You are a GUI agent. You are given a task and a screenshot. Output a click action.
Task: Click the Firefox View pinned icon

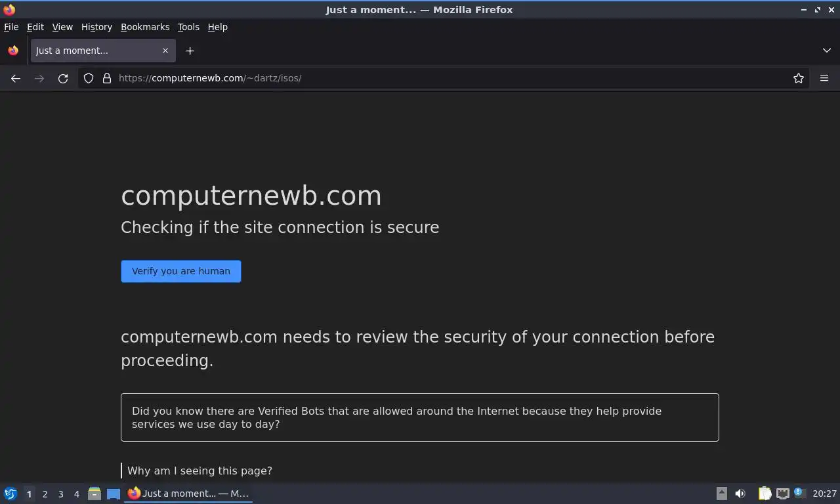click(x=13, y=51)
